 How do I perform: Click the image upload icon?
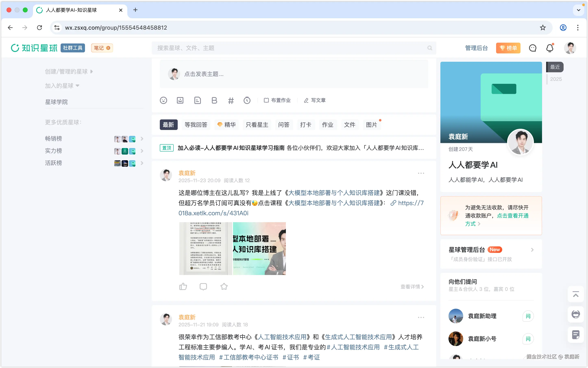tap(180, 100)
